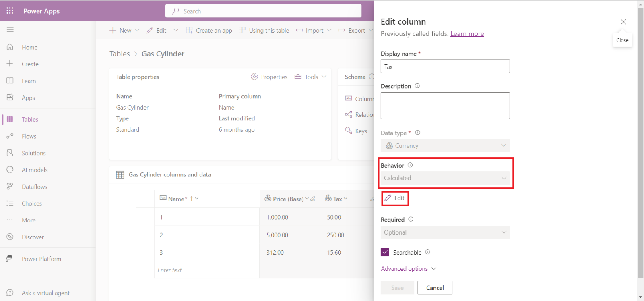Click the Searchable info icon
644x301 pixels.
427,252
